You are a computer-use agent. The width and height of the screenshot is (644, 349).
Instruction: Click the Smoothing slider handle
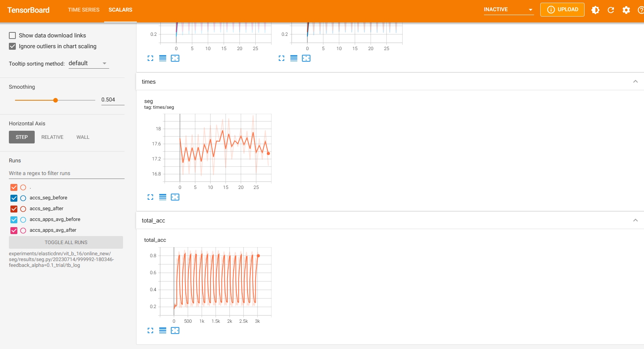(x=56, y=100)
